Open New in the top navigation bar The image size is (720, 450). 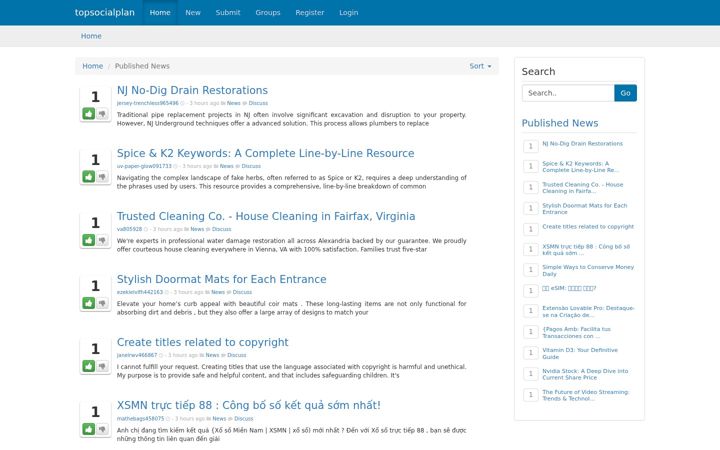coord(193,12)
